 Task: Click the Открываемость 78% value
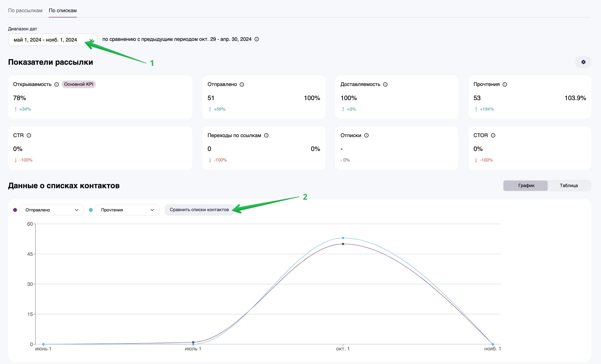[20, 98]
